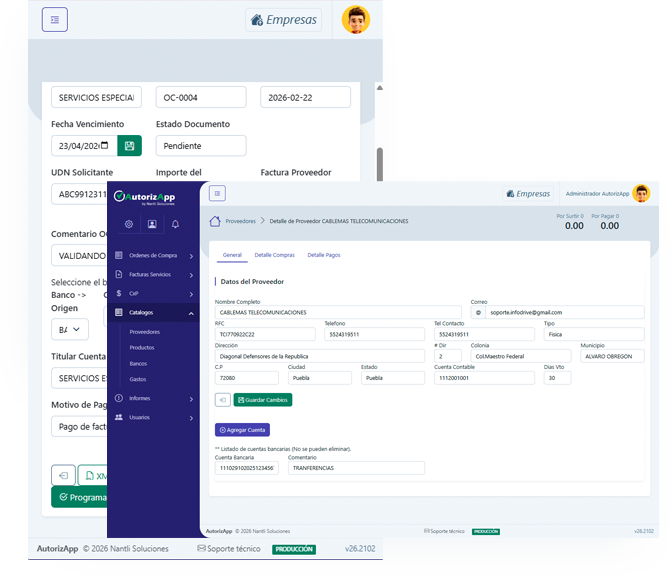Toggle sidebar button in front window header
671x576 pixels.
(x=217, y=193)
